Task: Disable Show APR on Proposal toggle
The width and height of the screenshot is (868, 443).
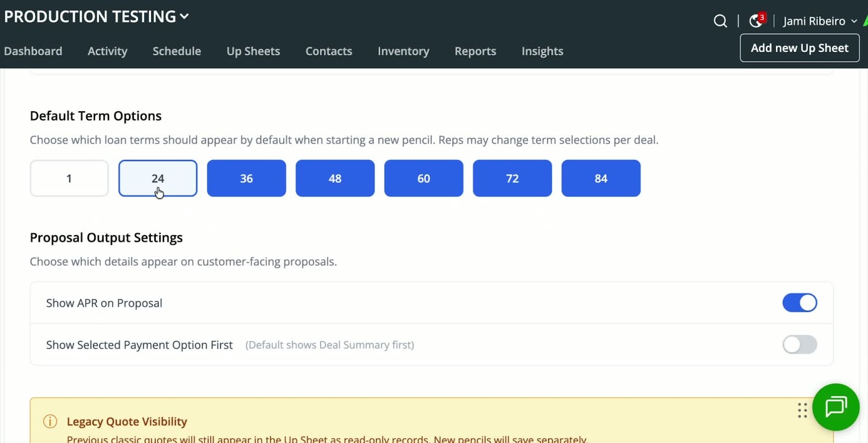Action: (799, 303)
